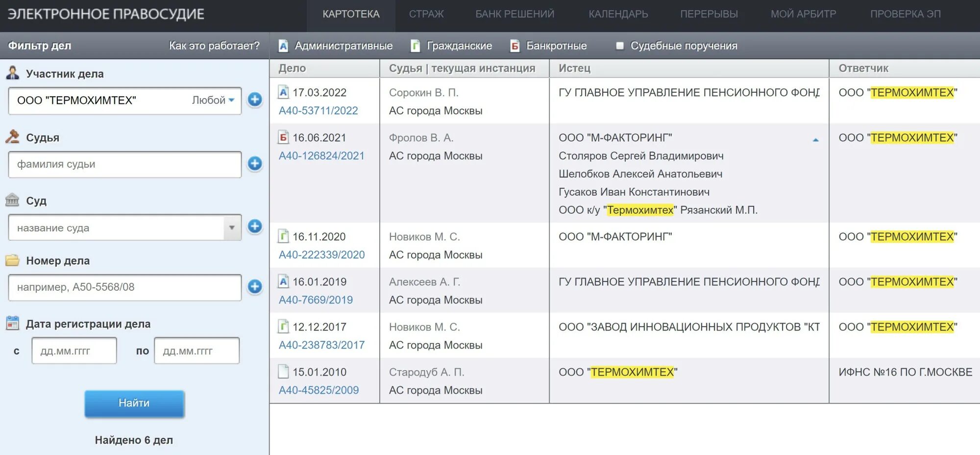Click the Найти search button

[134, 404]
